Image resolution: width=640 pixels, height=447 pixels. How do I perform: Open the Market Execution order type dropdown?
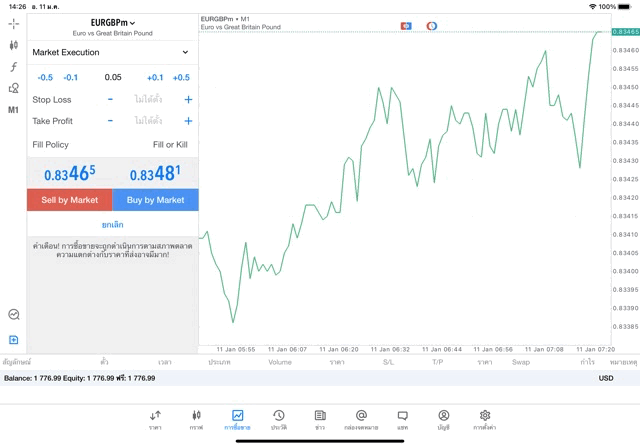click(112, 52)
